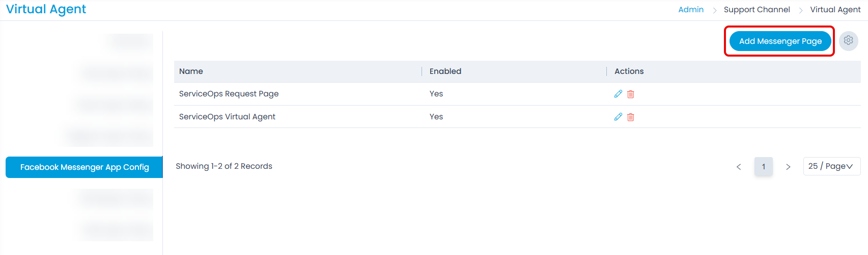This screenshot has height=255, width=868.
Task: Click the Virtual Agent page title
Action: coord(46,9)
